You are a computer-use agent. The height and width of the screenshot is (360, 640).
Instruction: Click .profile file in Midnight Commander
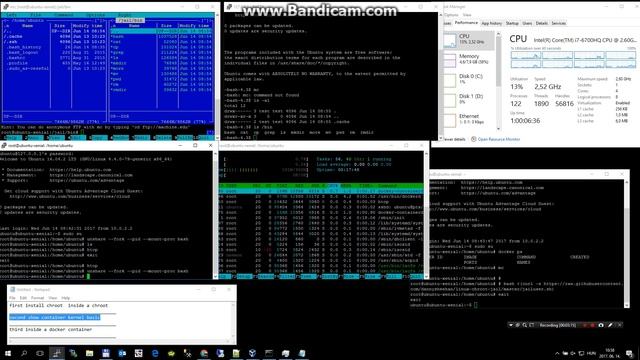17,63
